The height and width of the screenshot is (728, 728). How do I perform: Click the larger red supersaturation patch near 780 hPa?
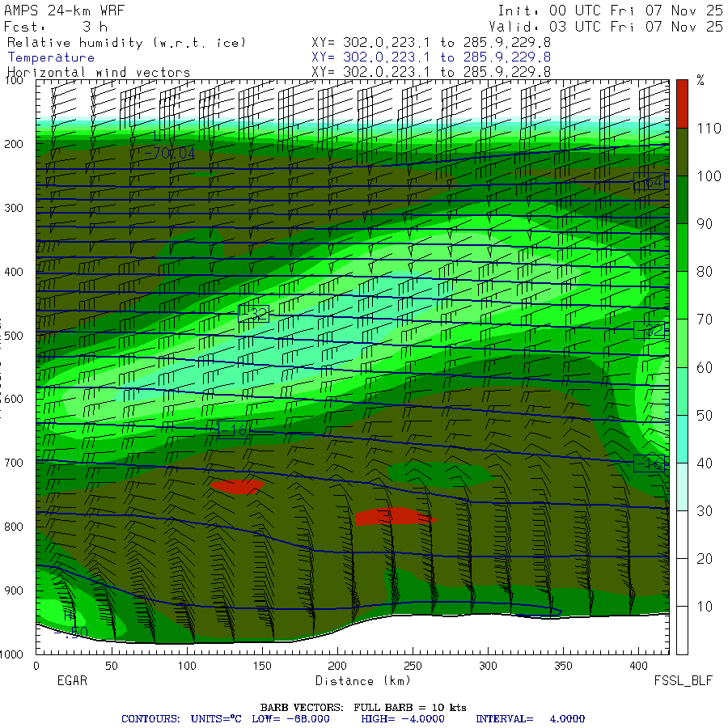(396, 516)
